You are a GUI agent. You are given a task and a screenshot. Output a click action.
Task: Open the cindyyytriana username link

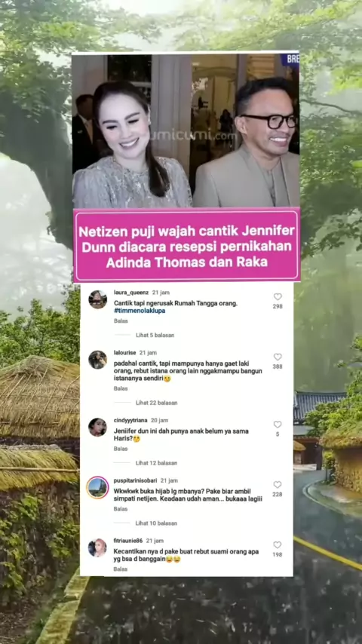click(130, 420)
